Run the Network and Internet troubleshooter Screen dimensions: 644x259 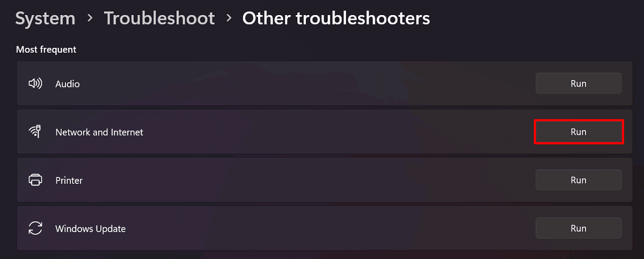pos(579,132)
